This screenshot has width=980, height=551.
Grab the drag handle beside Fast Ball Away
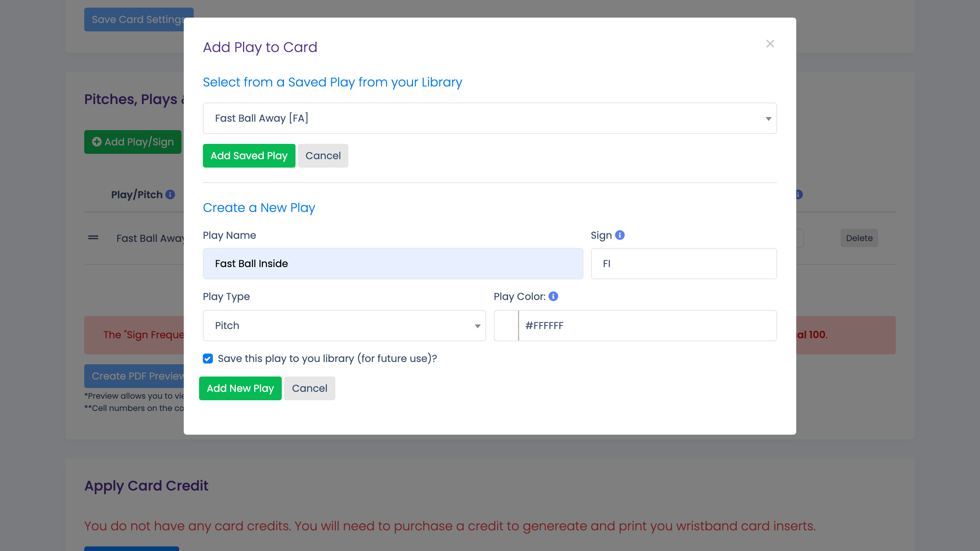[92, 238]
